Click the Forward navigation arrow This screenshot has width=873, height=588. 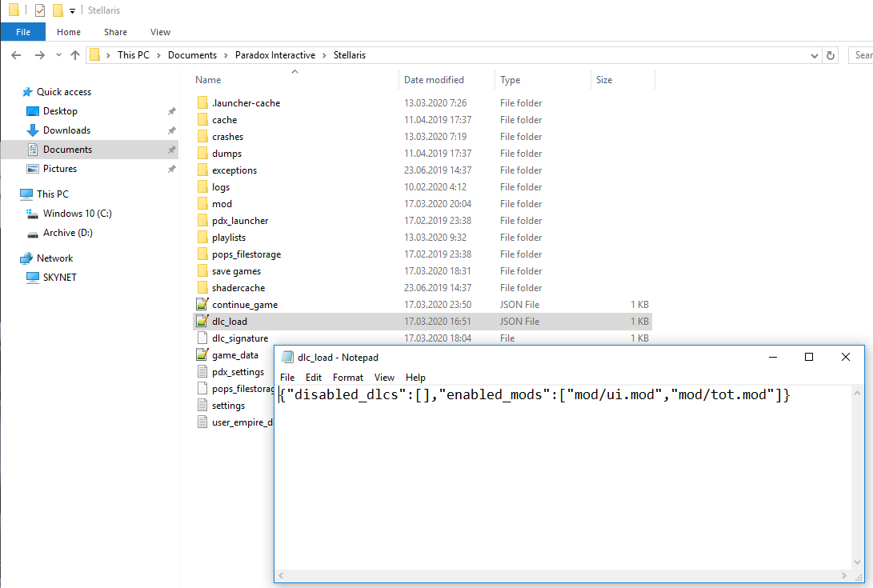(x=39, y=55)
